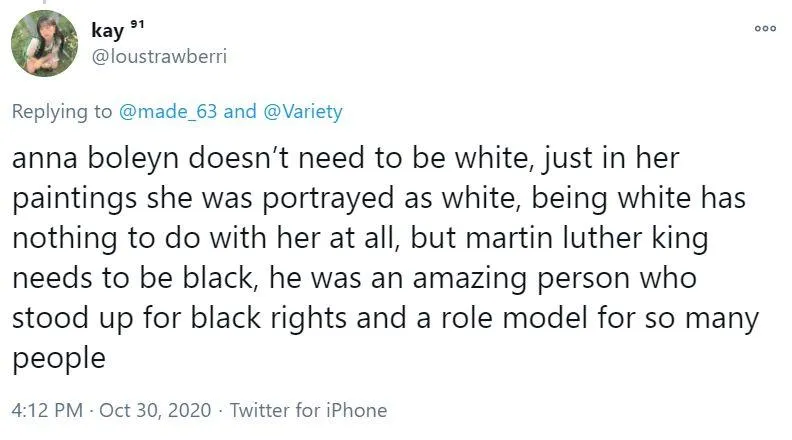This screenshot has width=792, height=440.
Task: Open the display name "kay" profile
Action: point(107,30)
